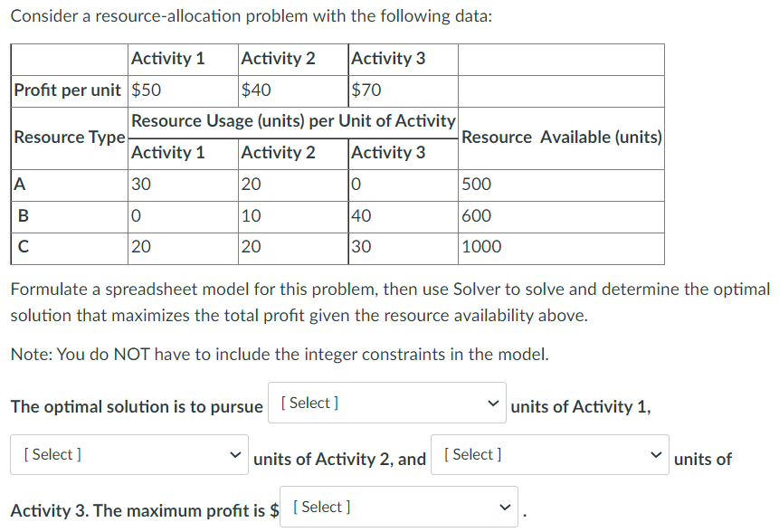Open the Activity 2 units dropdown
This screenshot has height=532, width=779.
point(128,454)
